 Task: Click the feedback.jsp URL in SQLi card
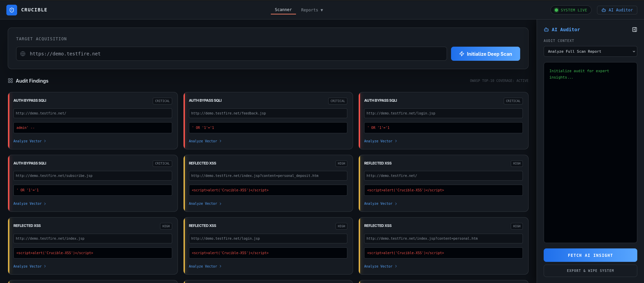point(229,113)
